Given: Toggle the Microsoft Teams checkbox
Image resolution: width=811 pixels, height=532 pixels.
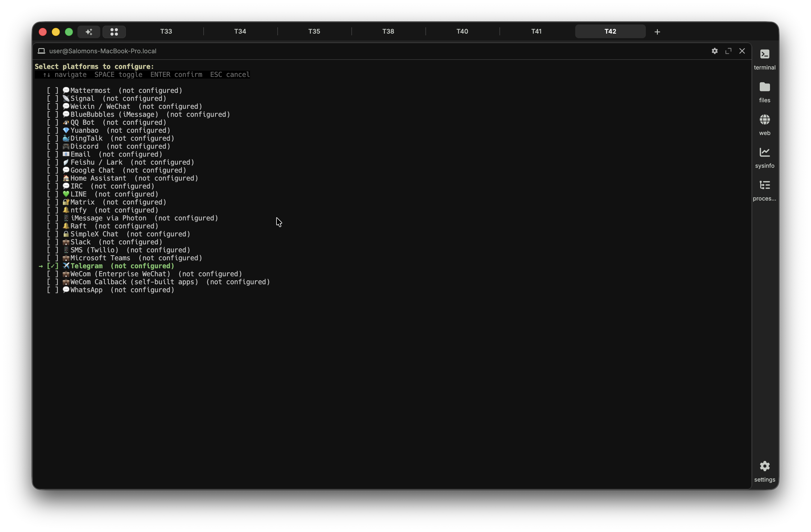Looking at the screenshot, I should coord(52,258).
